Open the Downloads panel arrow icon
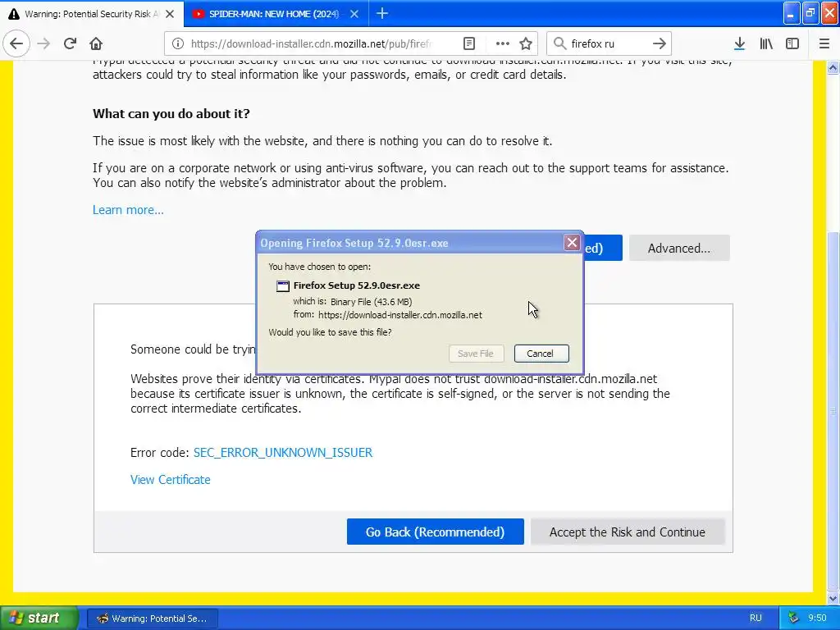 739,43
